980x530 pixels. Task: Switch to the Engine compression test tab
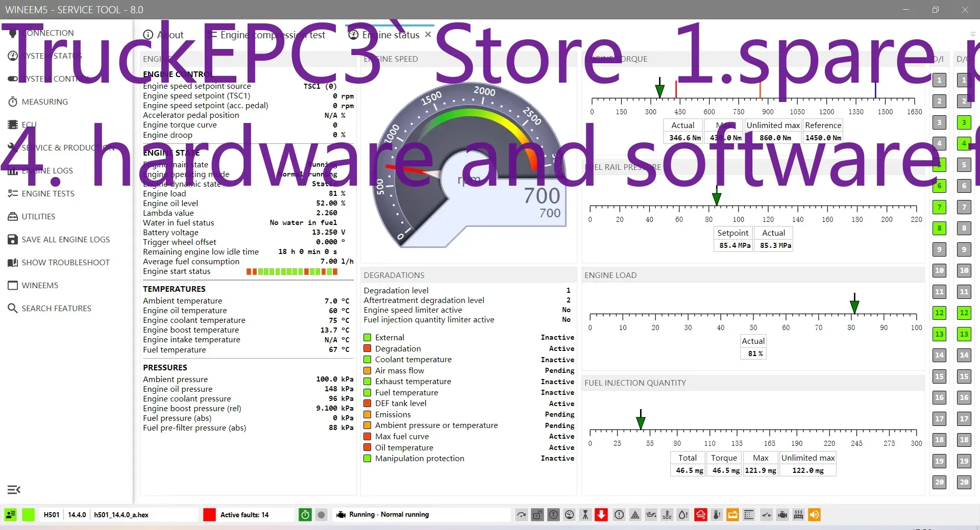[x=273, y=35]
